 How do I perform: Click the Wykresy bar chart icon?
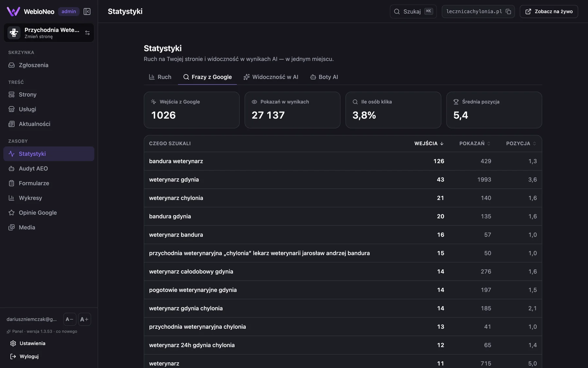coord(11,198)
